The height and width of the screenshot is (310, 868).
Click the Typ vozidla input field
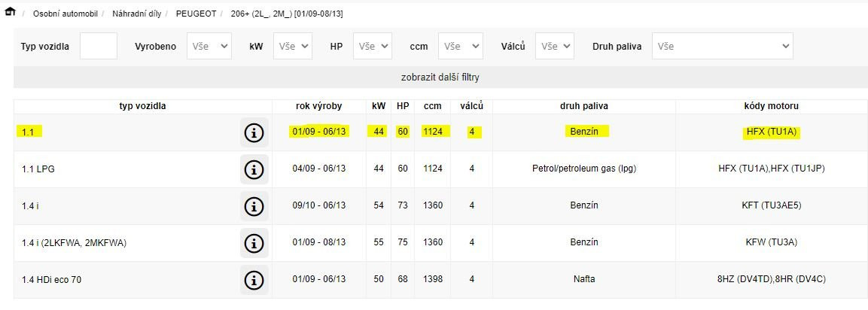point(99,46)
